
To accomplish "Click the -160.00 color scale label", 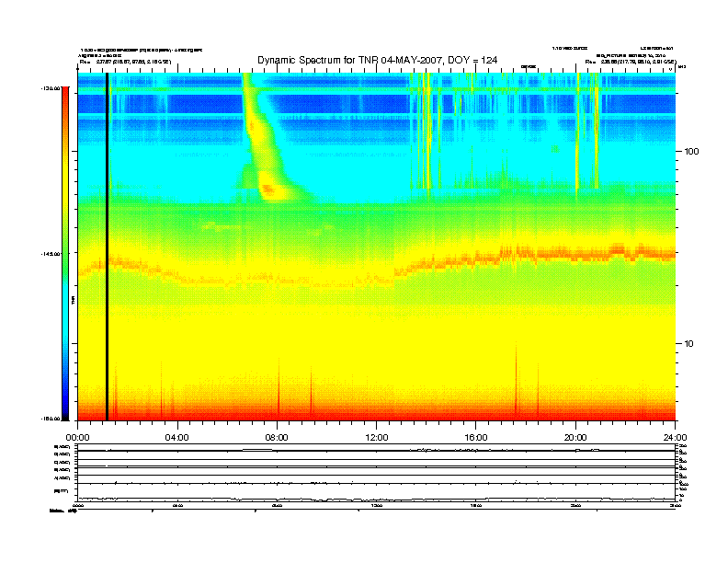I will click(51, 419).
